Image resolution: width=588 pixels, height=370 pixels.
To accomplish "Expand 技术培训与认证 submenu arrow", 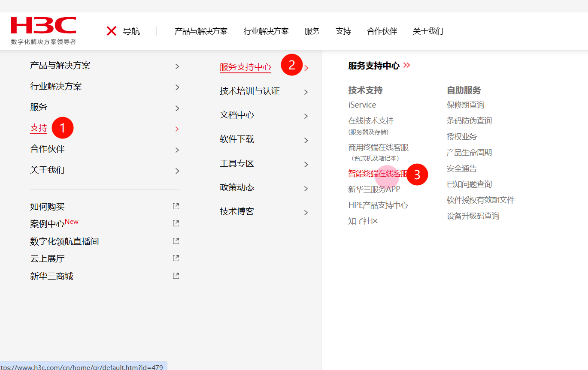I will [306, 92].
